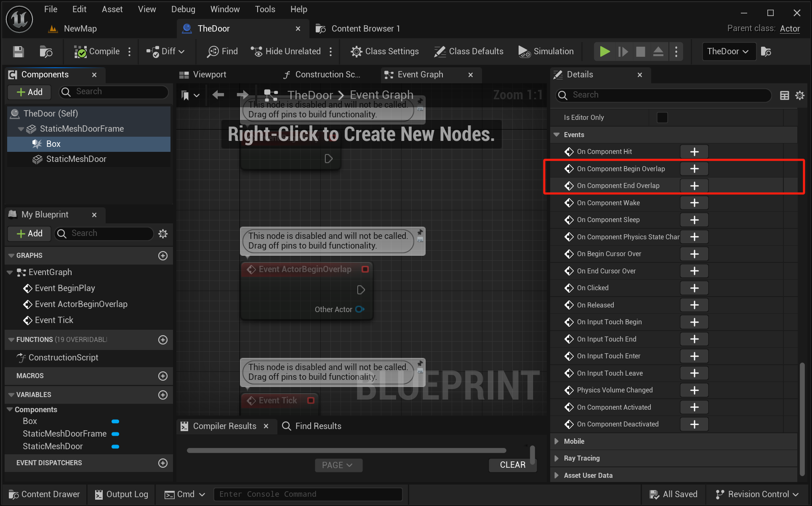
Task: Click the console command input field
Action: pyautogui.click(x=308, y=495)
